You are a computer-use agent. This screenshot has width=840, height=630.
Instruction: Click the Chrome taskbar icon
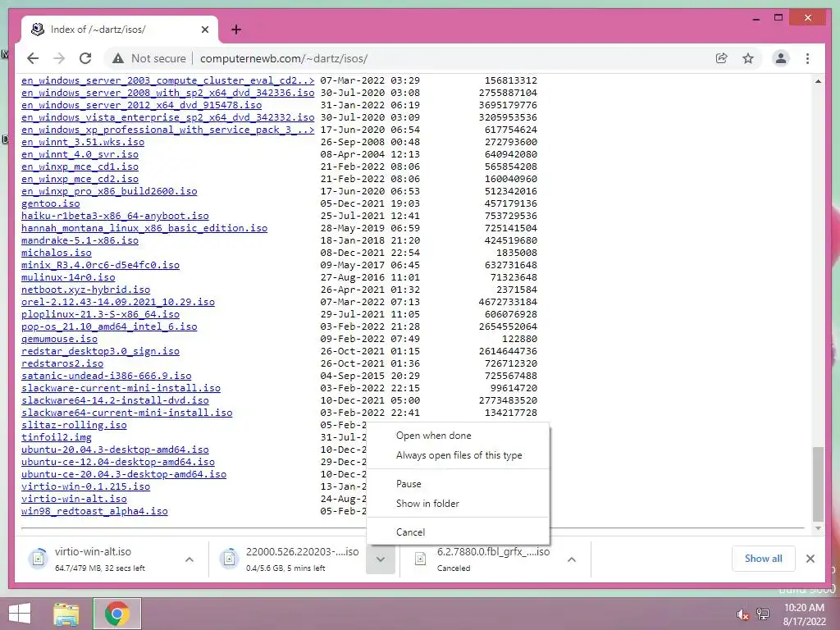[x=117, y=614]
